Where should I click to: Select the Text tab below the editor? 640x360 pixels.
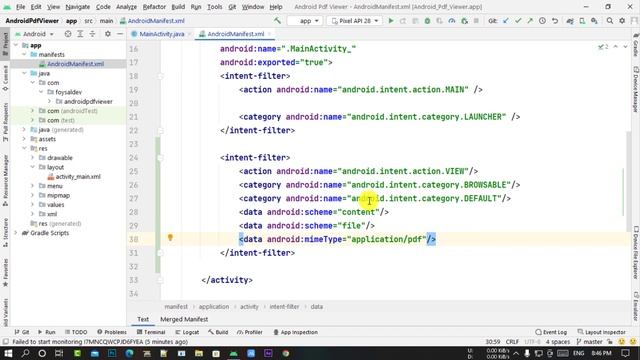(x=143, y=319)
